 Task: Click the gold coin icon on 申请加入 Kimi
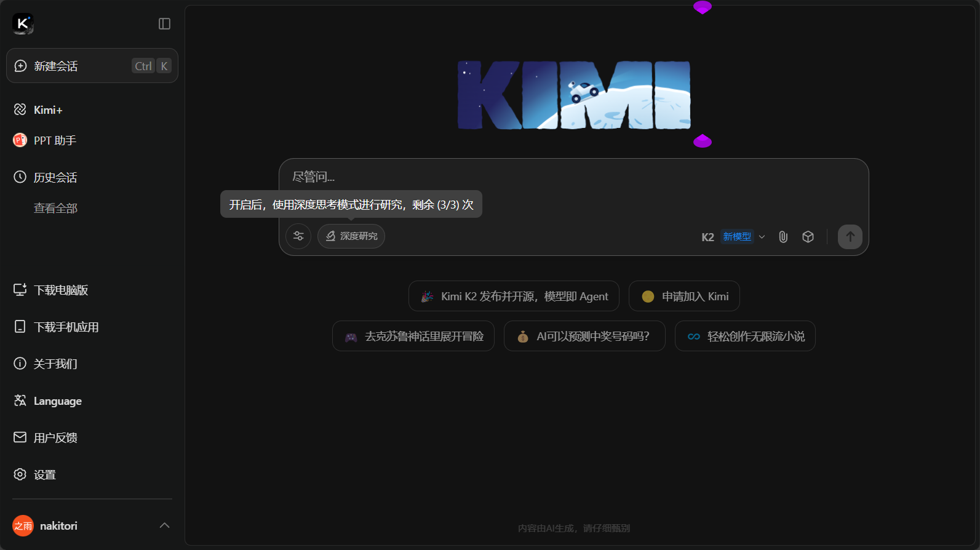tap(648, 297)
